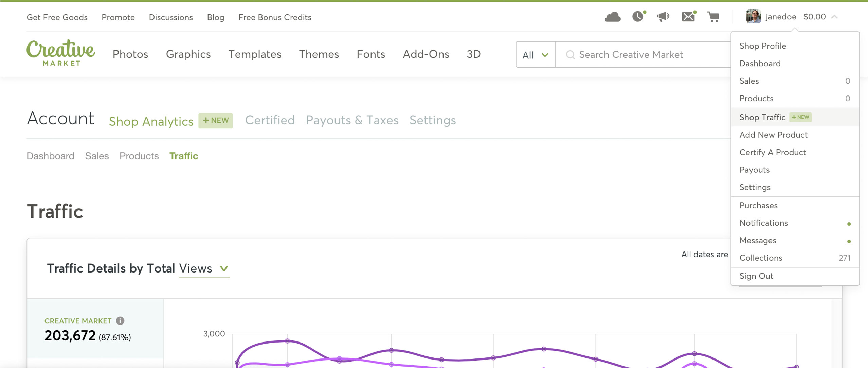Open the All category dropdown
The image size is (868, 368).
pos(535,55)
